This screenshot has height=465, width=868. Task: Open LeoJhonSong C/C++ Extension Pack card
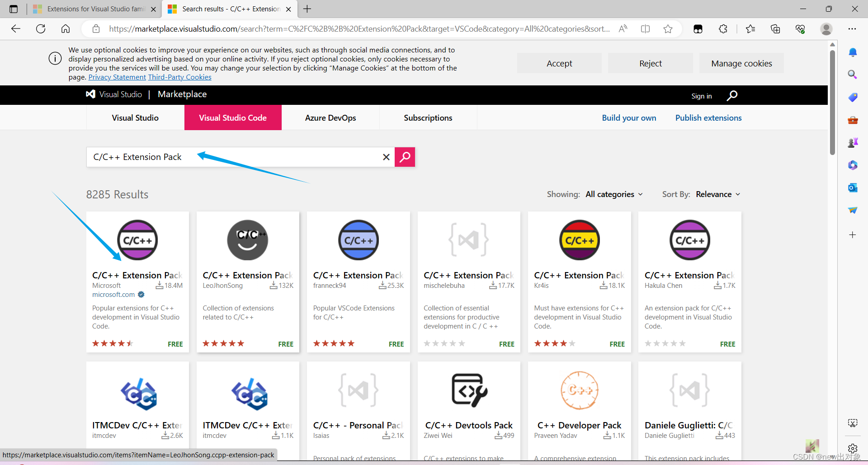click(x=248, y=282)
